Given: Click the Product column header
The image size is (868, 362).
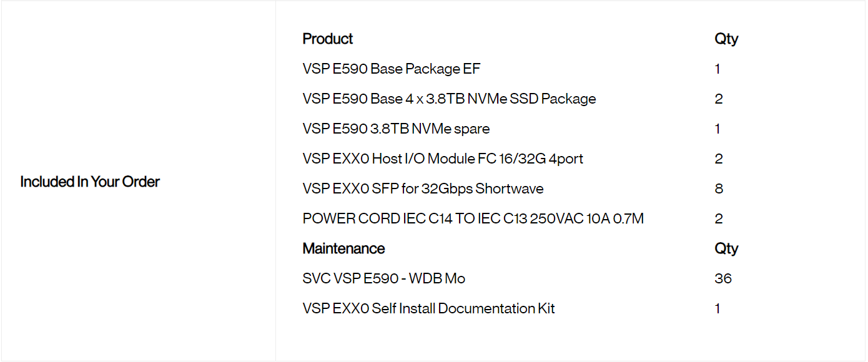Looking at the screenshot, I should (x=328, y=39).
